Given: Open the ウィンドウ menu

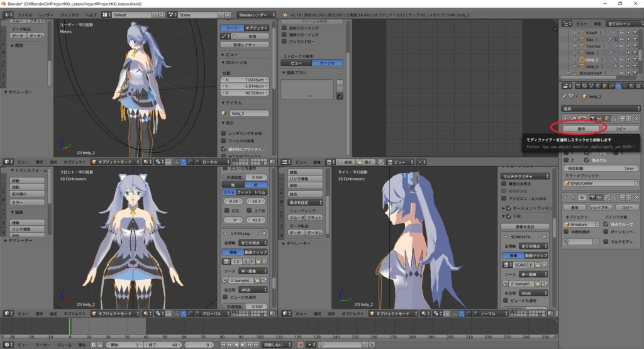Looking at the screenshot, I should [69, 15].
